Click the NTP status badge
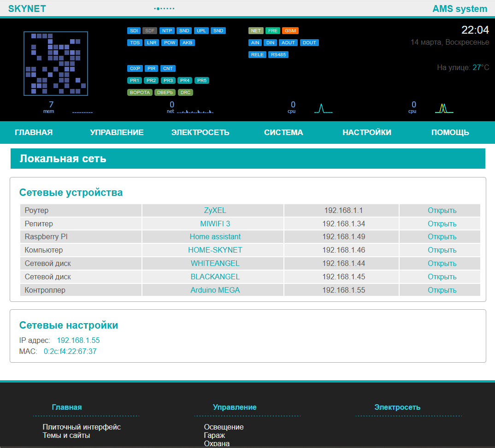Image resolution: width=495 pixels, height=448 pixels. (167, 31)
